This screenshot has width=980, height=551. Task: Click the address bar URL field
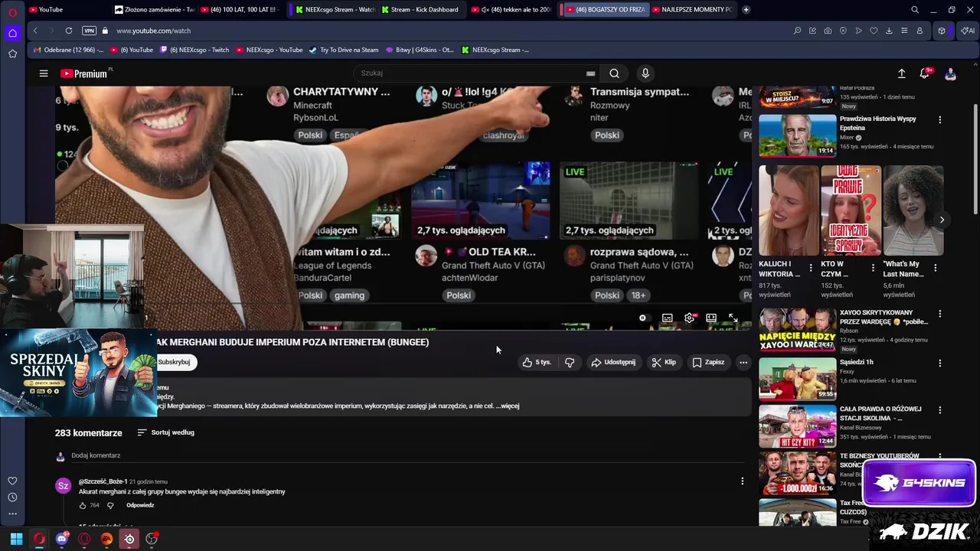[x=452, y=31]
